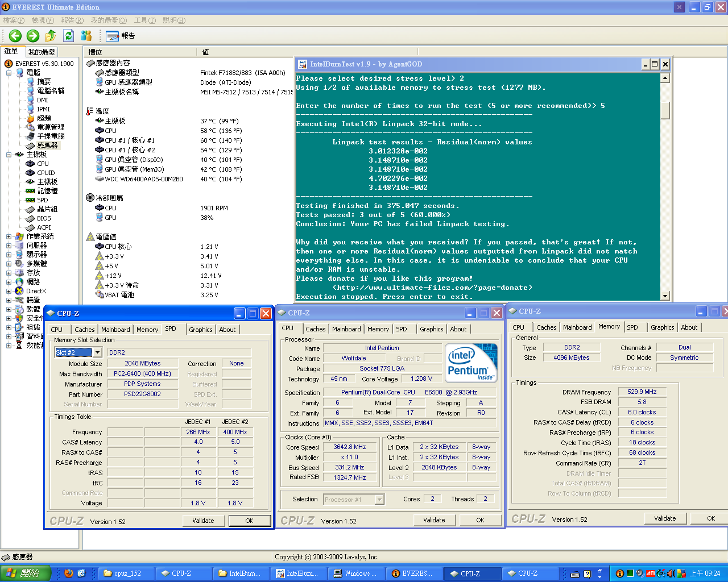728x582 pixels.
Task: Switch to Windows... taskbar button
Action: [x=358, y=573]
